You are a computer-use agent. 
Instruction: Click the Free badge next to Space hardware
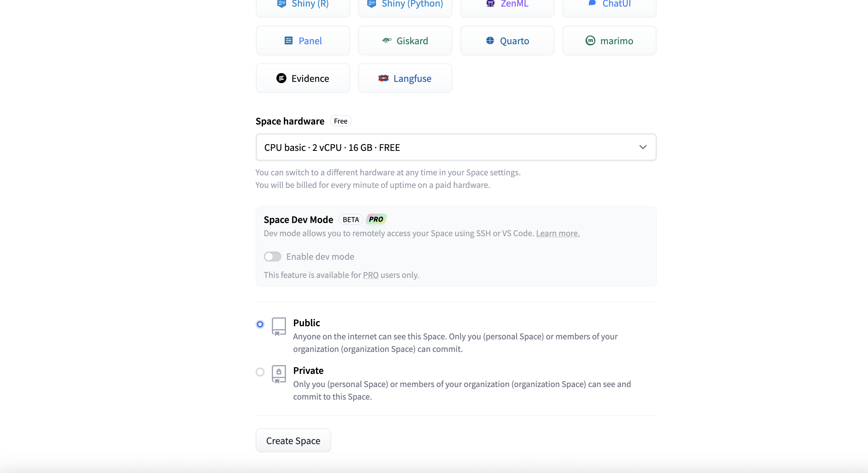point(340,121)
